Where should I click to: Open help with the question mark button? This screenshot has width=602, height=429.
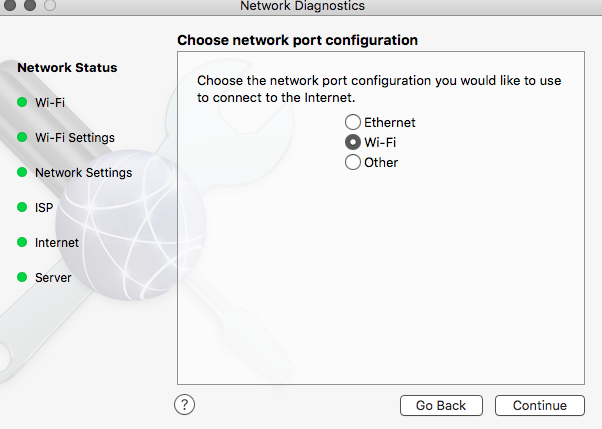[184, 405]
